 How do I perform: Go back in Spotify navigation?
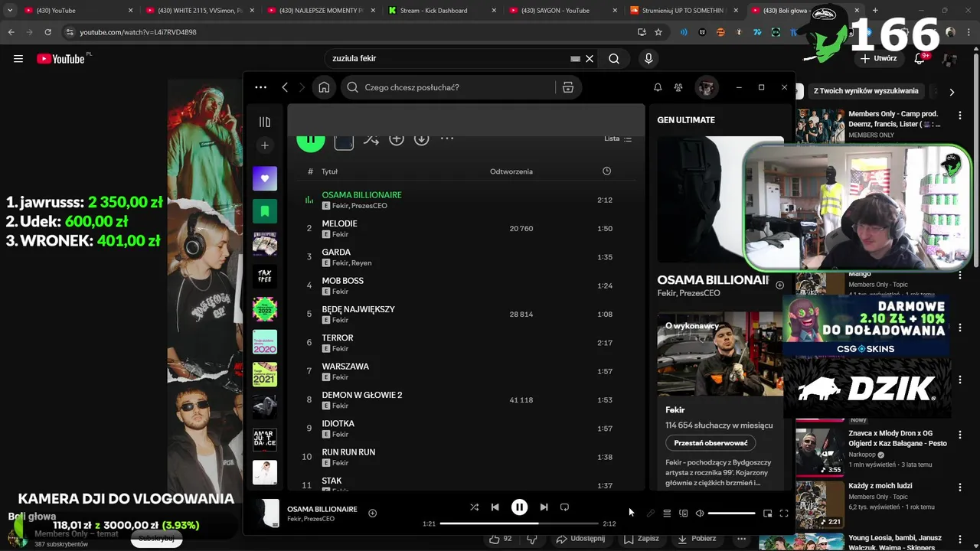click(x=285, y=87)
